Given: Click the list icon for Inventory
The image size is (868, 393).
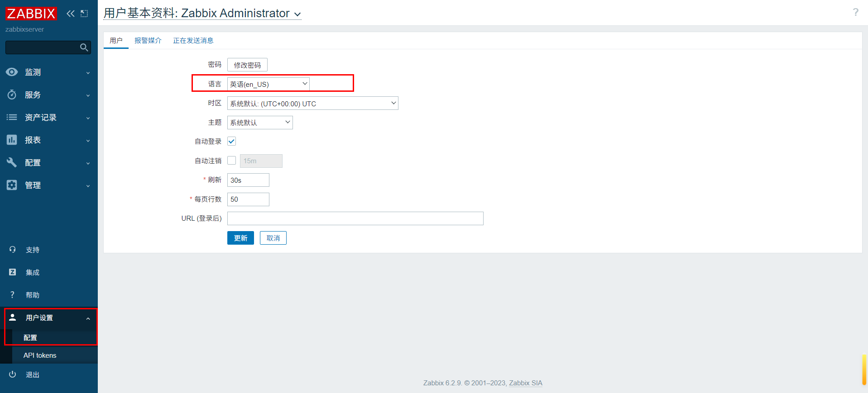Looking at the screenshot, I should [x=12, y=117].
